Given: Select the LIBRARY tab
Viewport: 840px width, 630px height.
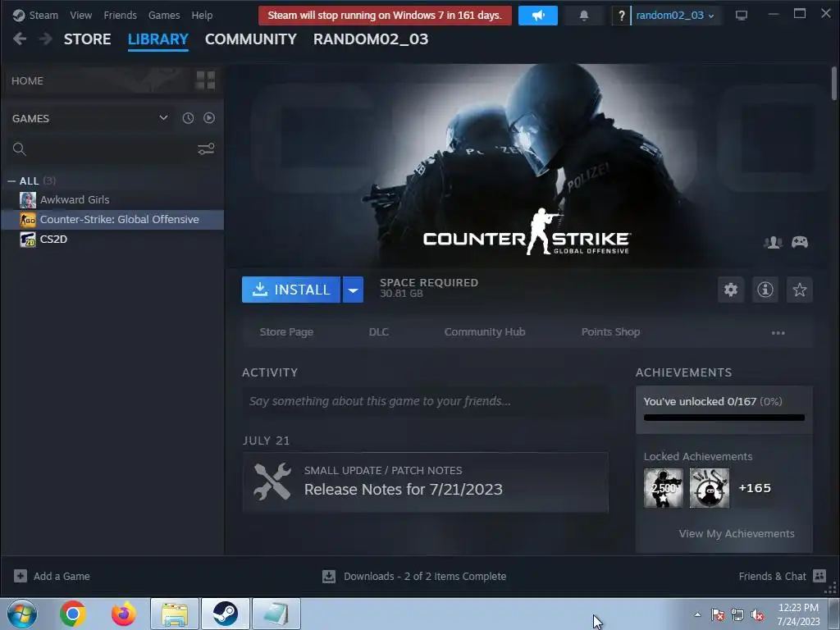Looking at the screenshot, I should (158, 39).
